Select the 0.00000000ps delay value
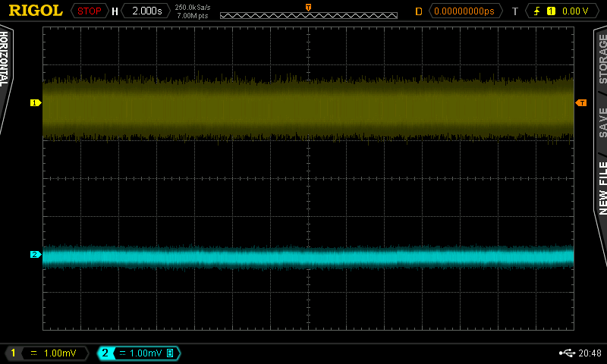Screen dimensions: 607x364 (466, 11)
